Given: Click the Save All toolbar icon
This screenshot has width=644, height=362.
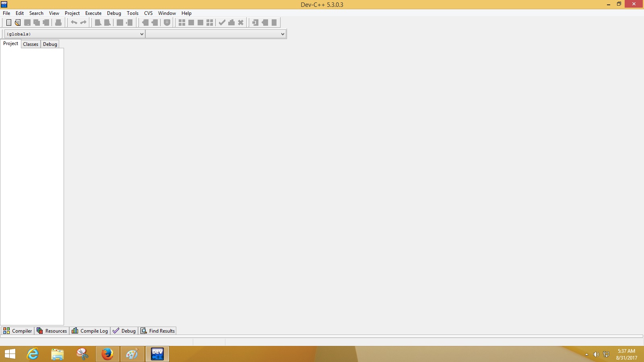Looking at the screenshot, I should [x=37, y=23].
